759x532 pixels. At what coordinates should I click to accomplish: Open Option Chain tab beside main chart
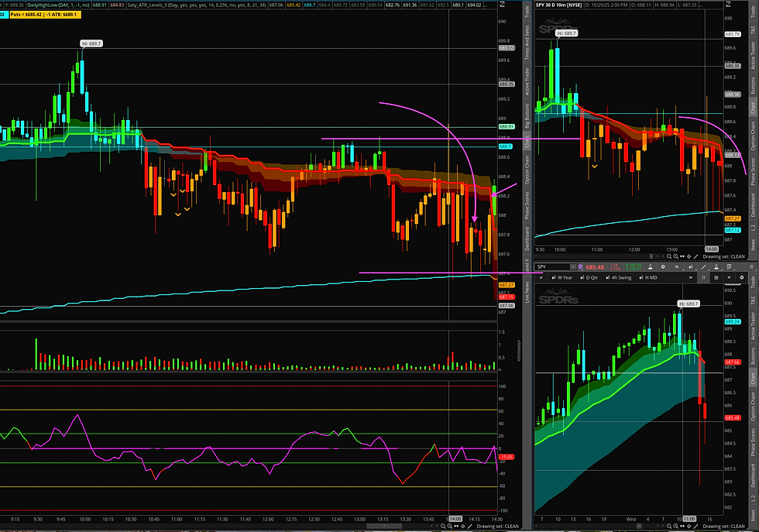pos(527,169)
